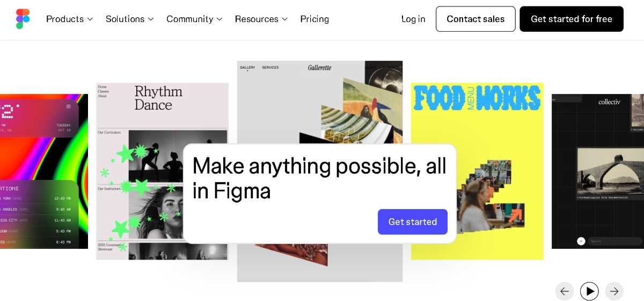Play the carousel animation
The image size is (644, 301).
[589, 291]
